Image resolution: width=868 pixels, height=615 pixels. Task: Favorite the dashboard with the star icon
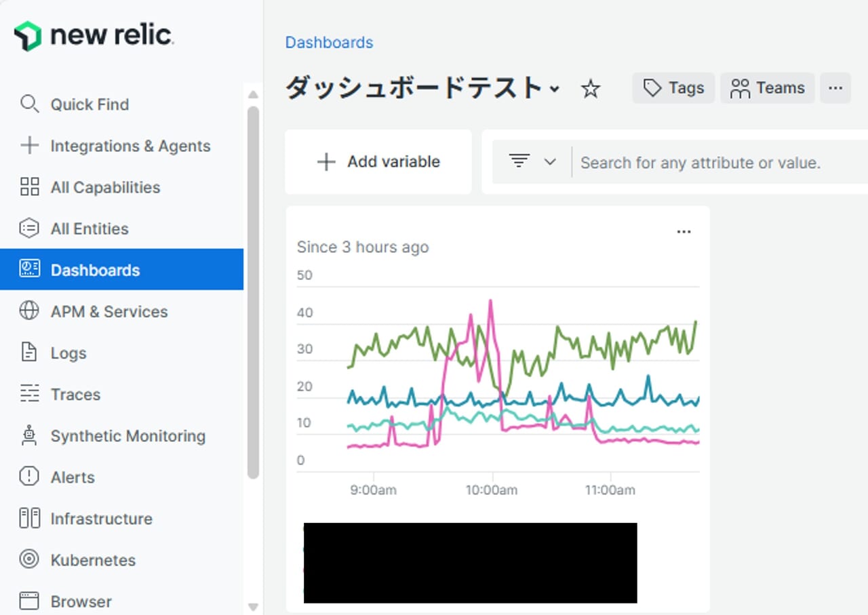[591, 89]
